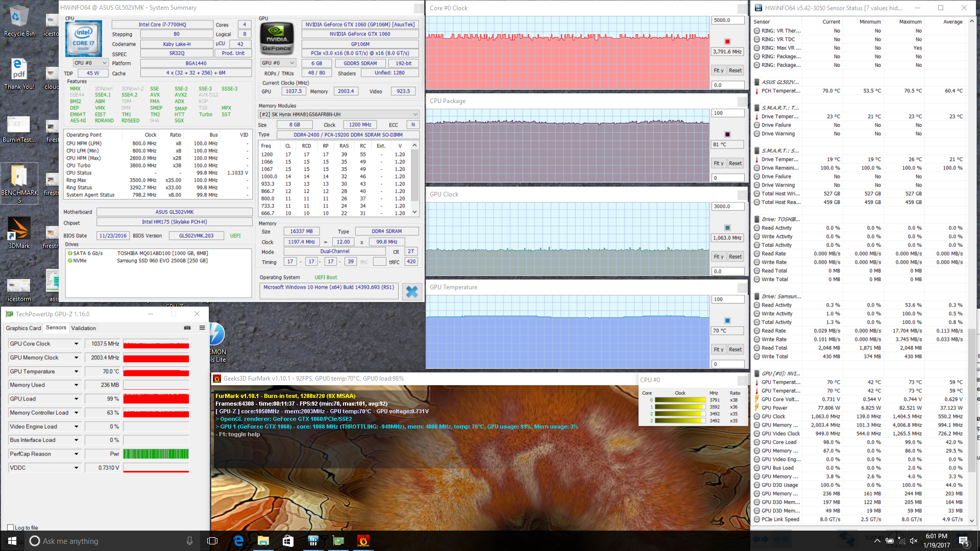Viewport: 980px width, 551px height.
Task: Click the memory timings table scrollbar down arrow
Action: pos(415,212)
